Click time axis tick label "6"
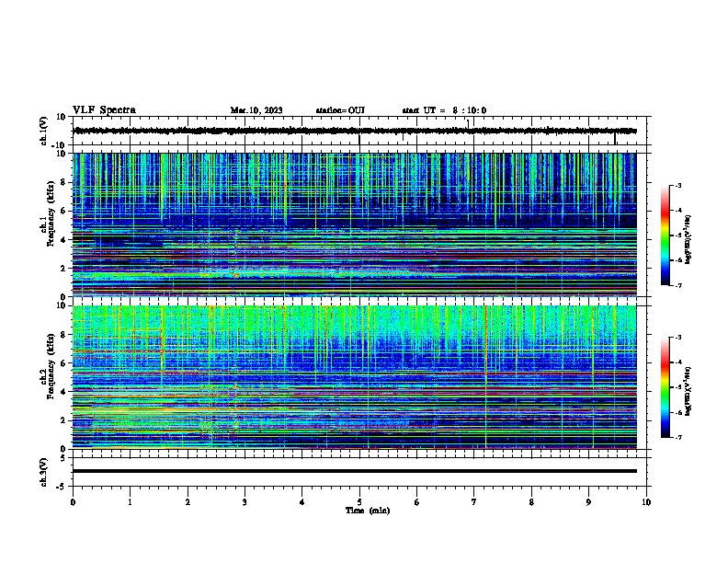 click(416, 502)
